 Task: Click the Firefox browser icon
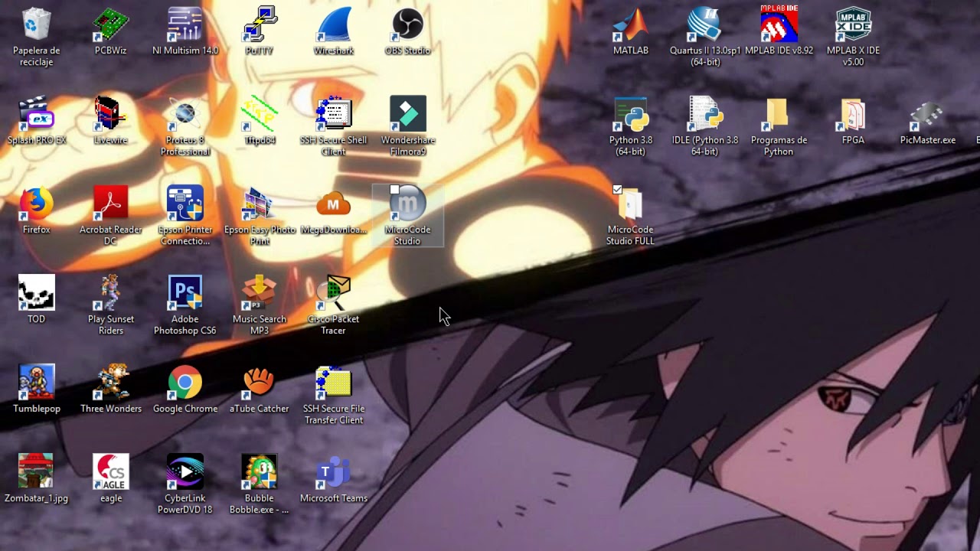pyautogui.click(x=36, y=204)
